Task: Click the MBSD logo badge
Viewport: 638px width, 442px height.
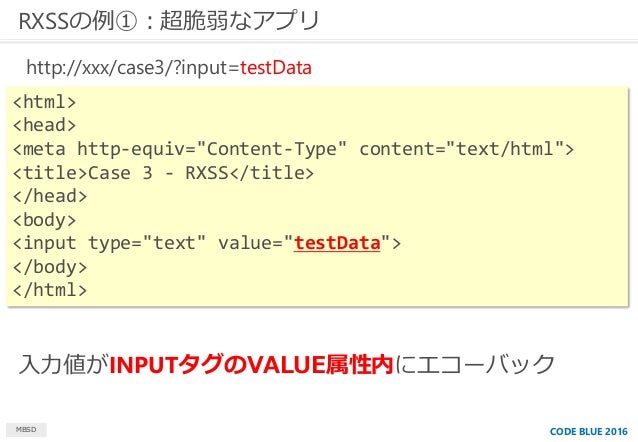Action: point(26,430)
